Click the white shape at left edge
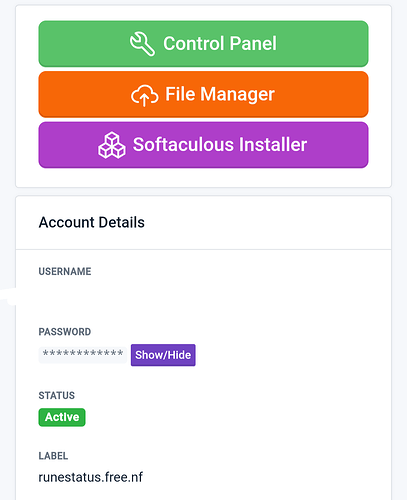Image resolution: width=407 pixels, height=500 pixels. (x=8, y=296)
